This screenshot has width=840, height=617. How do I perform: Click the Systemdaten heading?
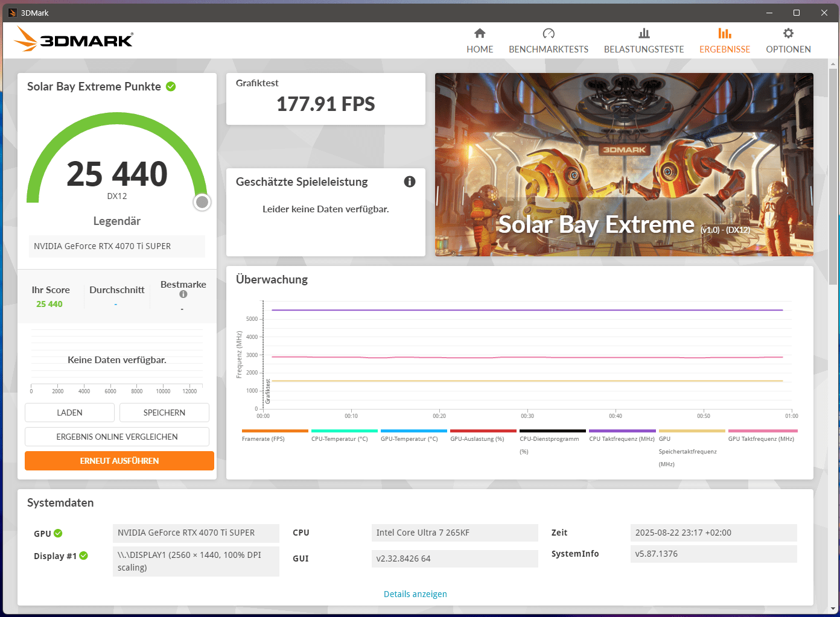pyautogui.click(x=60, y=502)
